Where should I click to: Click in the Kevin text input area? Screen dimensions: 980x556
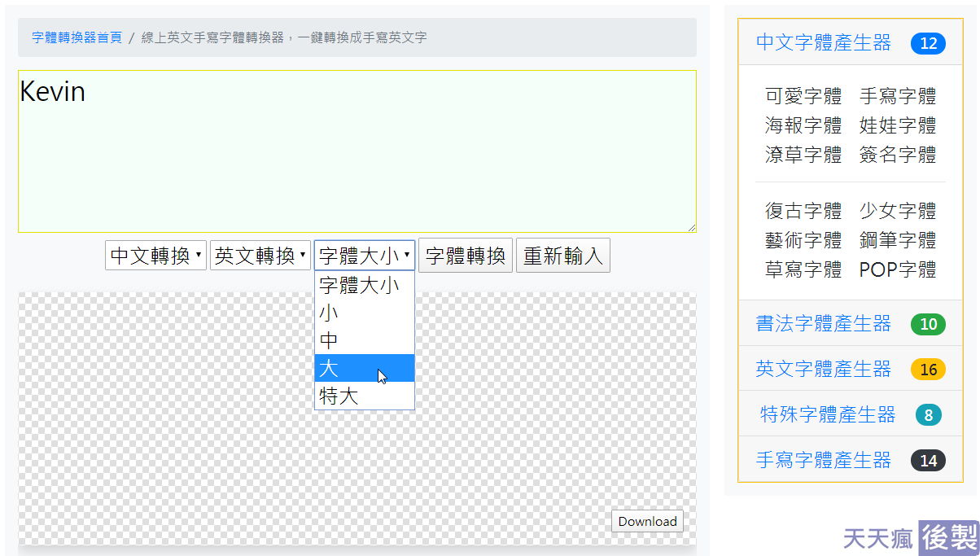click(357, 151)
